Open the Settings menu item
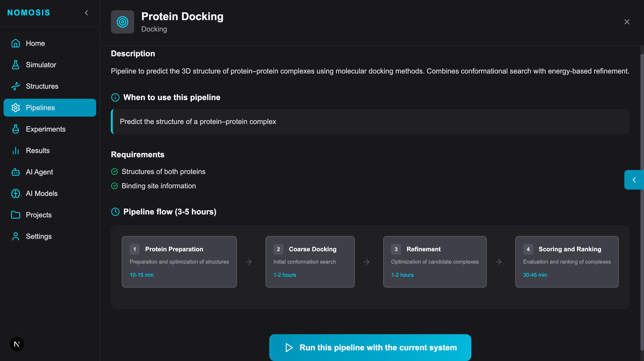Screen dimensions: 644x361 click(x=39, y=236)
